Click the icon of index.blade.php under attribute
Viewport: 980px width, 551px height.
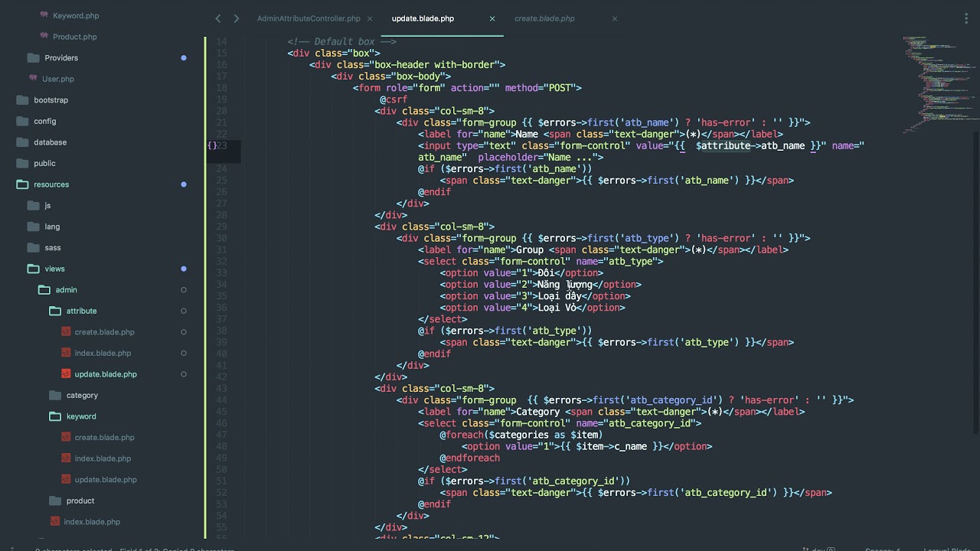[x=66, y=353]
